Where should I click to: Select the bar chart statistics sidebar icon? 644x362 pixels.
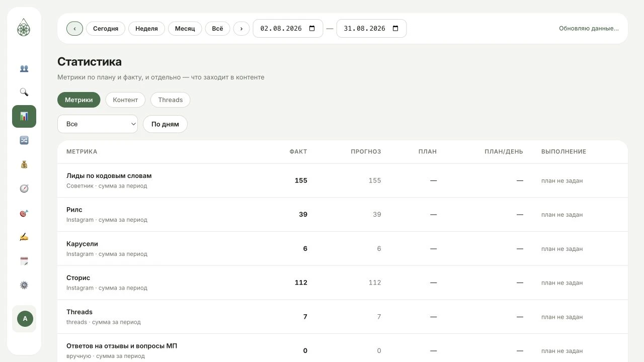coord(24,117)
